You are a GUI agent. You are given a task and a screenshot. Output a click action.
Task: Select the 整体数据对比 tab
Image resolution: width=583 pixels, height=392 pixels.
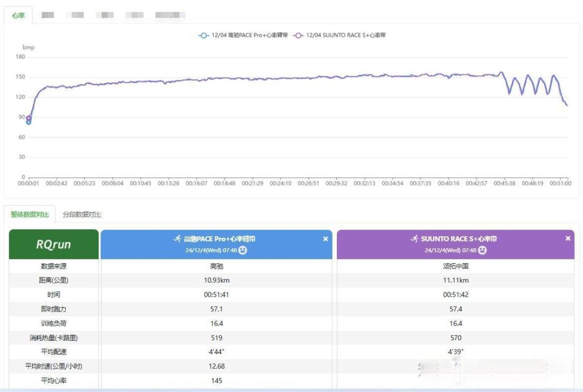[x=30, y=215]
